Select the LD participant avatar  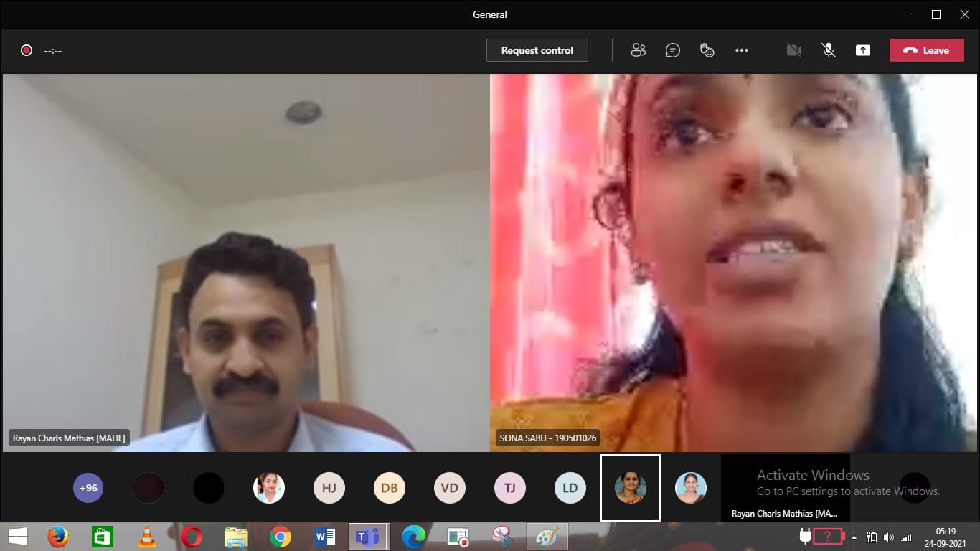click(570, 488)
